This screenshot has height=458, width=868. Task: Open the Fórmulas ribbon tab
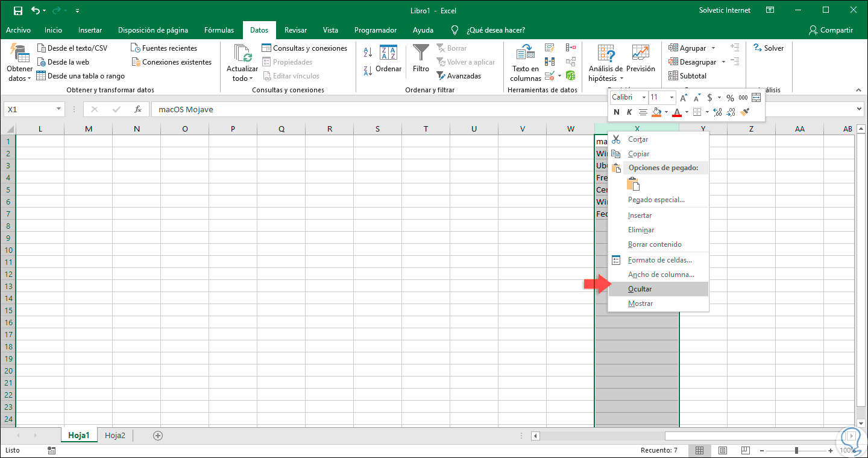tap(219, 30)
